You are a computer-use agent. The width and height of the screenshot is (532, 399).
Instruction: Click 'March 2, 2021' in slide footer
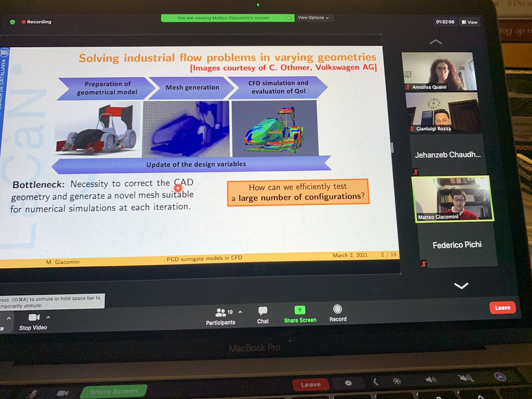[x=350, y=255]
